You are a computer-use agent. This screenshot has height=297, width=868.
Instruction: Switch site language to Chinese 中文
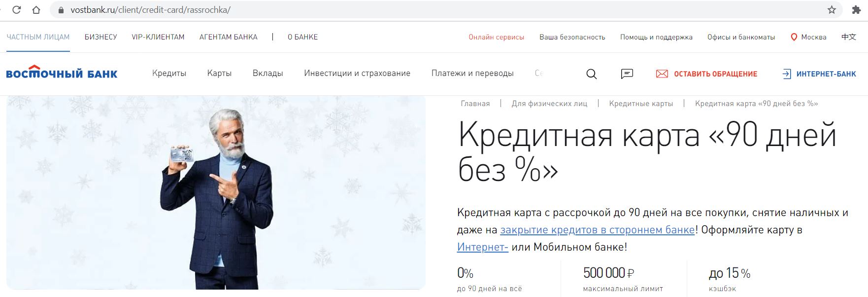pyautogui.click(x=849, y=37)
